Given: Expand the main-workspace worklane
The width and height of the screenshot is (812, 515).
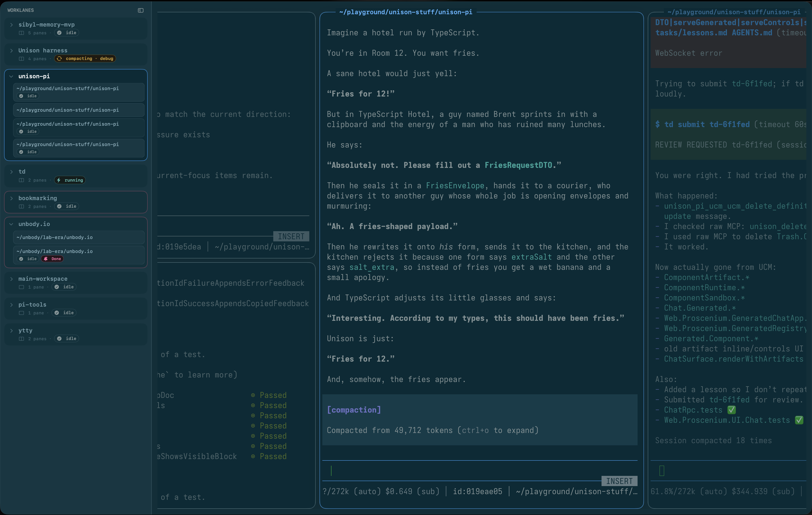Looking at the screenshot, I should [x=11, y=279].
